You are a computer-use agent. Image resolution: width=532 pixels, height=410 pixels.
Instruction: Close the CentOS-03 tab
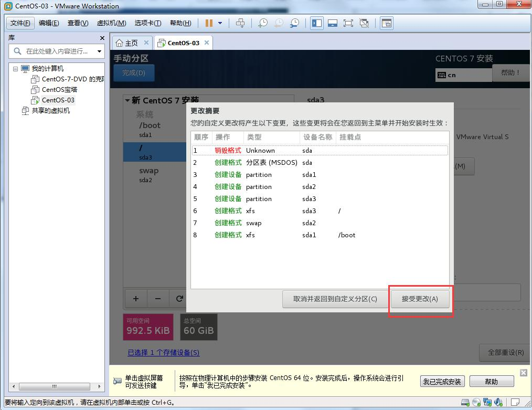[x=207, y=43]
